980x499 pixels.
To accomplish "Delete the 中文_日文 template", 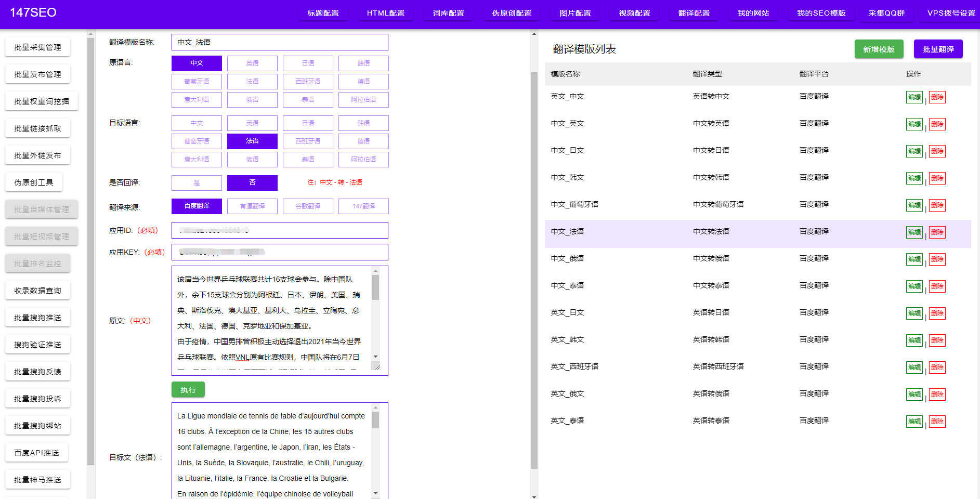I will pos(937,151).
